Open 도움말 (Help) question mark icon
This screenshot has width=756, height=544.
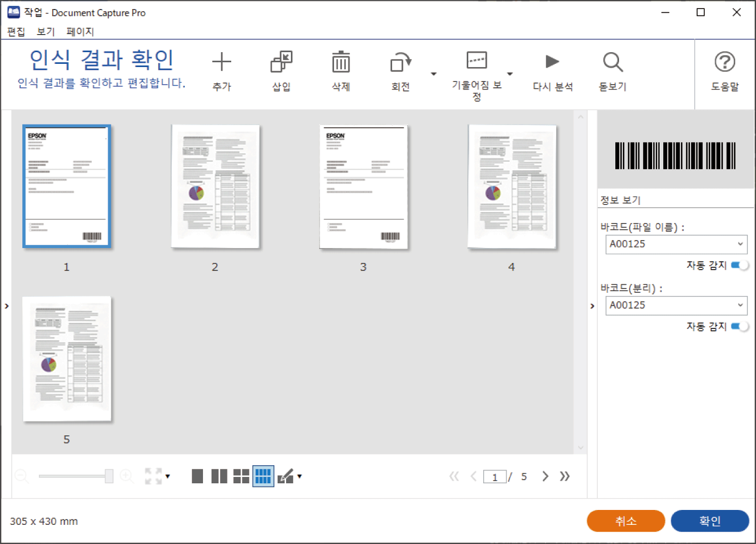pos(725,63)
